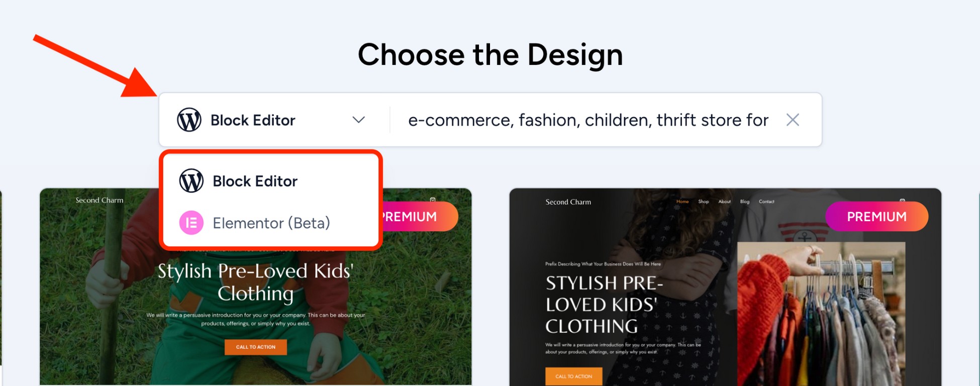Select Home in the dark template navigation
Image resolution: width=980 pixels, height=386 pixels.
[x=682, y=201]
